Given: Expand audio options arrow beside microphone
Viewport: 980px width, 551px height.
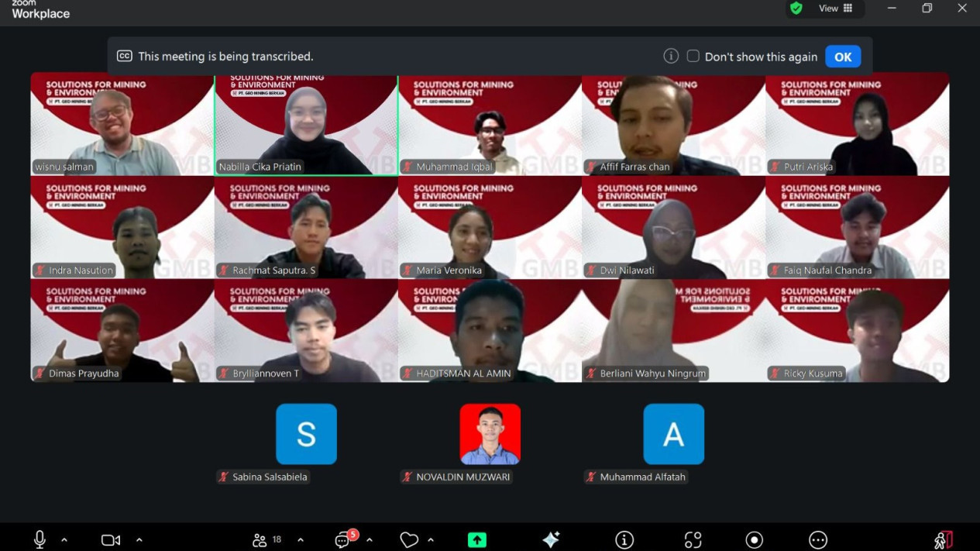Looking at the screenshot, I should 64,540.
